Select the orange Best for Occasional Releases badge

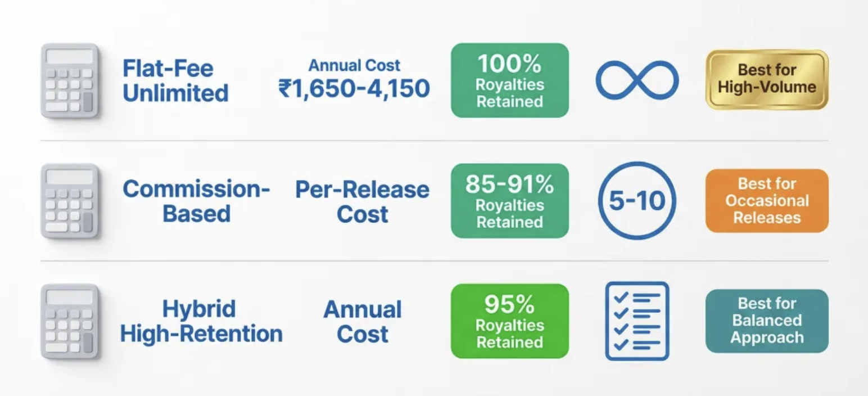(x=767, y=201)
